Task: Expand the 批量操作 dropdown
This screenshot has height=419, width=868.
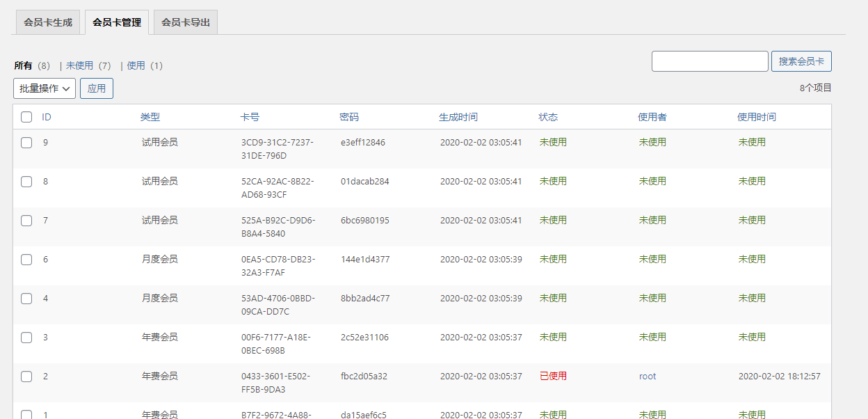Action: [45, 88]
